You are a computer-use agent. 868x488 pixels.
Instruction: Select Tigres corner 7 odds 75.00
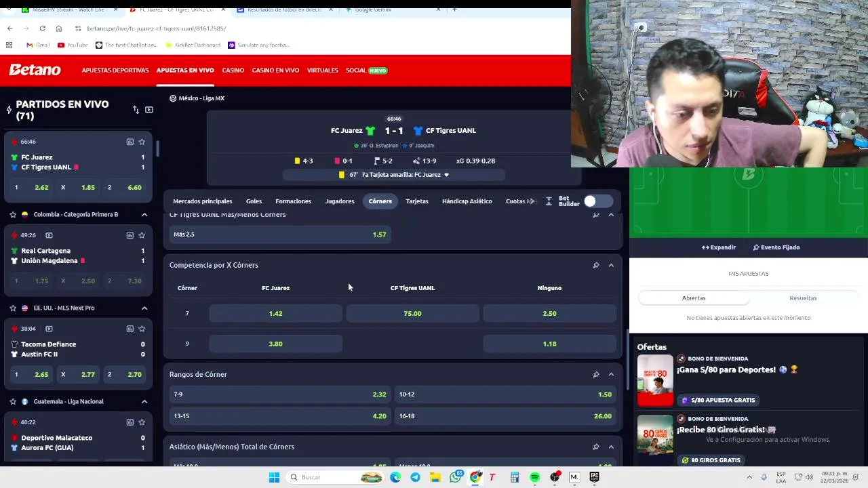pyautogui.click(x=412, y=313)
